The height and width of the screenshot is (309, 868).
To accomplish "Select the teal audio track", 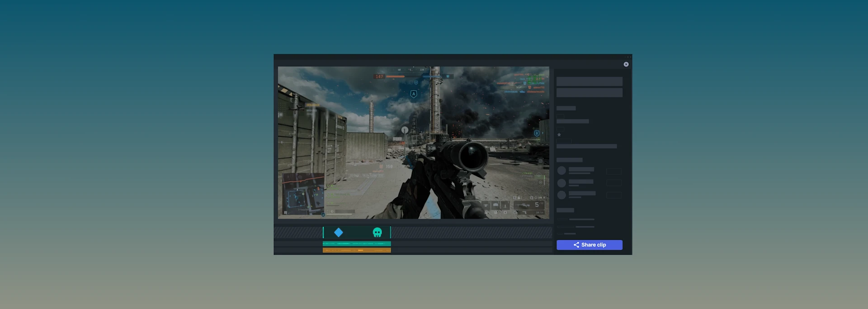I will [x=357, y=244].
